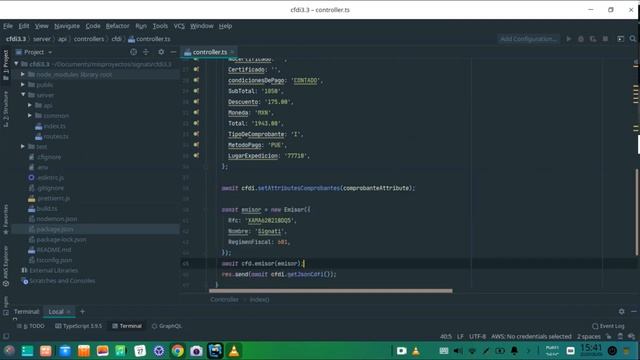
Task: Click the Add Configuration... button
Action: pos(529,39)
